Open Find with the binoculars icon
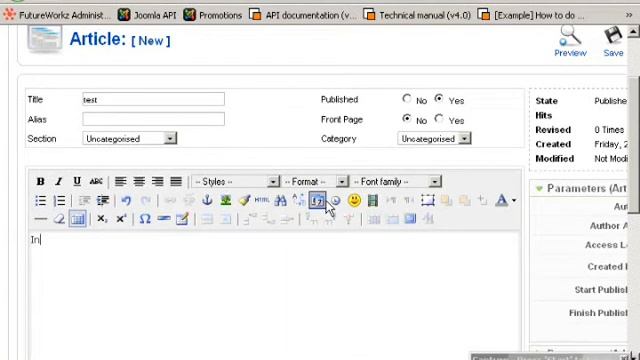Image resolution: width=640 pixels, height=360 pixels. [x=281, y=200]
